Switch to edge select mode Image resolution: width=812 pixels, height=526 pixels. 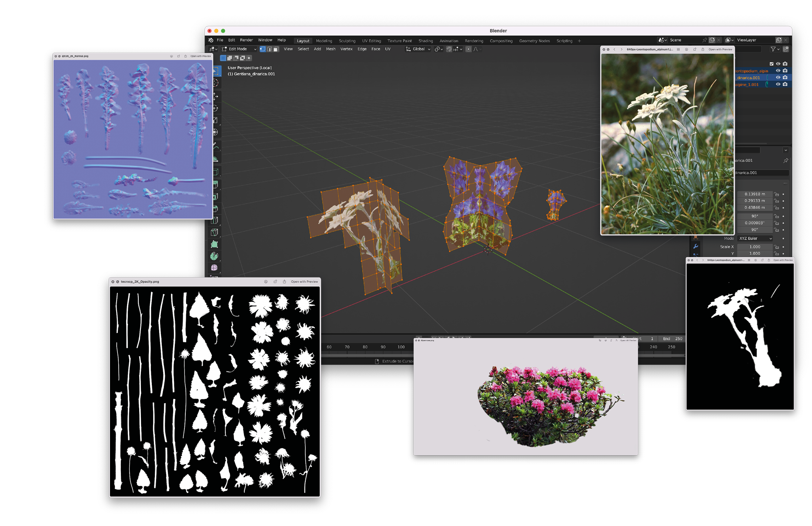[x=269, y=49]
